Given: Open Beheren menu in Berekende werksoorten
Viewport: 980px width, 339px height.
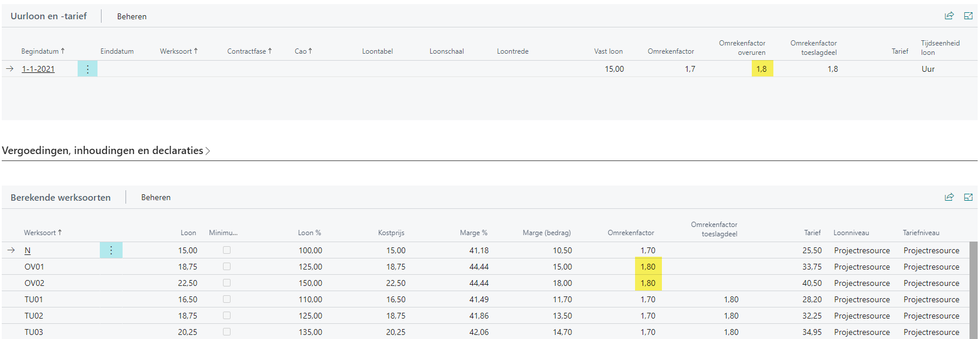Looking at the screenshot, I should [x=156, y=198].
